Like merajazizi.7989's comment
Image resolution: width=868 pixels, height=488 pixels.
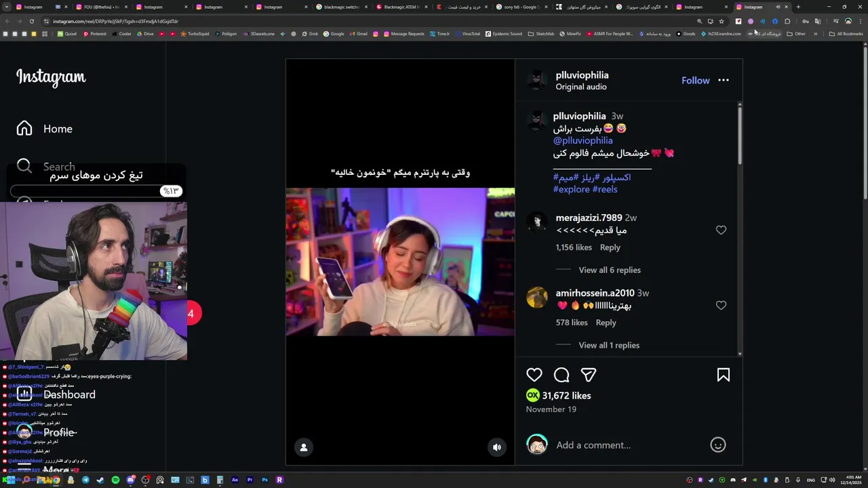pyautogui.click(x=721, y=230)
